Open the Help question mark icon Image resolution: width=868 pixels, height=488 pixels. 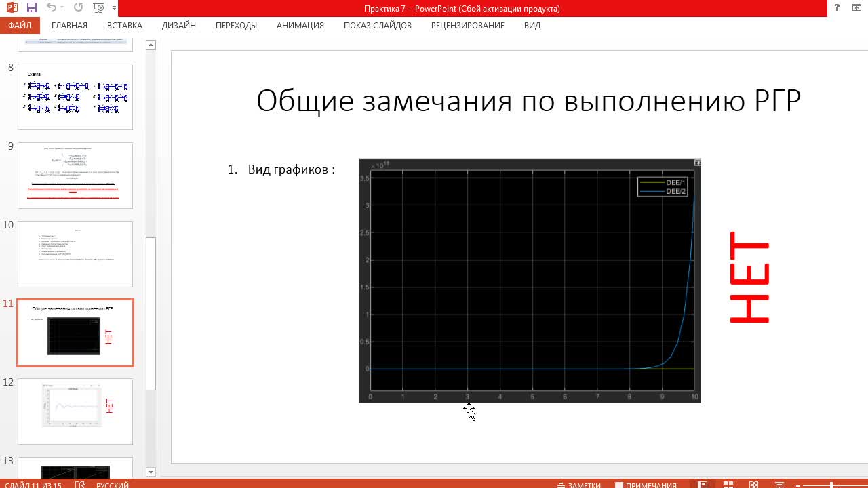[x=837, y=8]
